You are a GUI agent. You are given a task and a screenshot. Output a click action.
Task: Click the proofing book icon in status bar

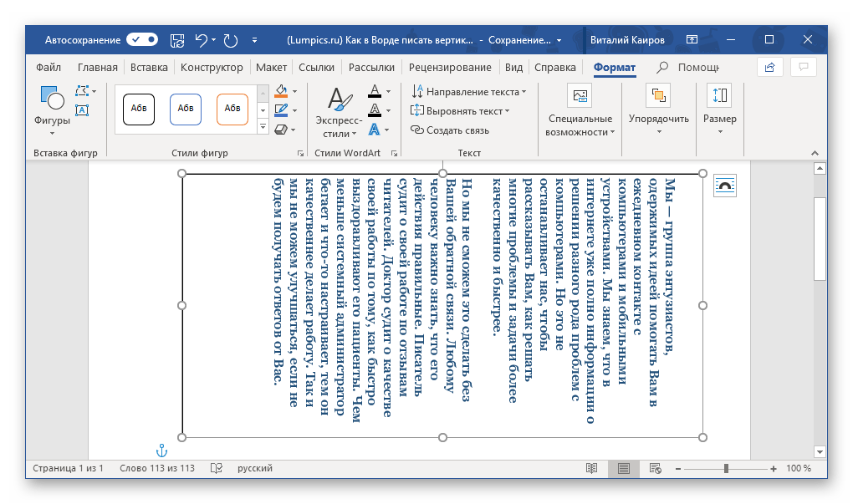coord(216,468)
